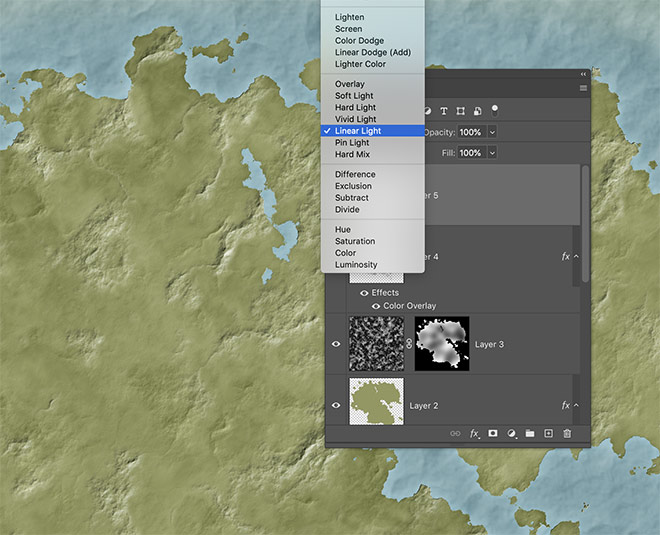Viewport: 660px width, 535px height.
Task: Filter for shape layers icon
Action: pyautogui.click(x=460, y=111)
